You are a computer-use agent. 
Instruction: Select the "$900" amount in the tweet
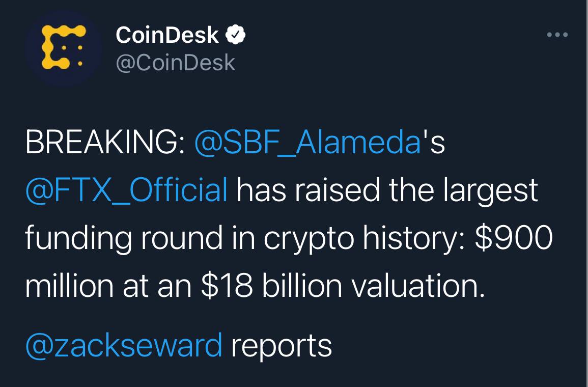pos(513,238)
